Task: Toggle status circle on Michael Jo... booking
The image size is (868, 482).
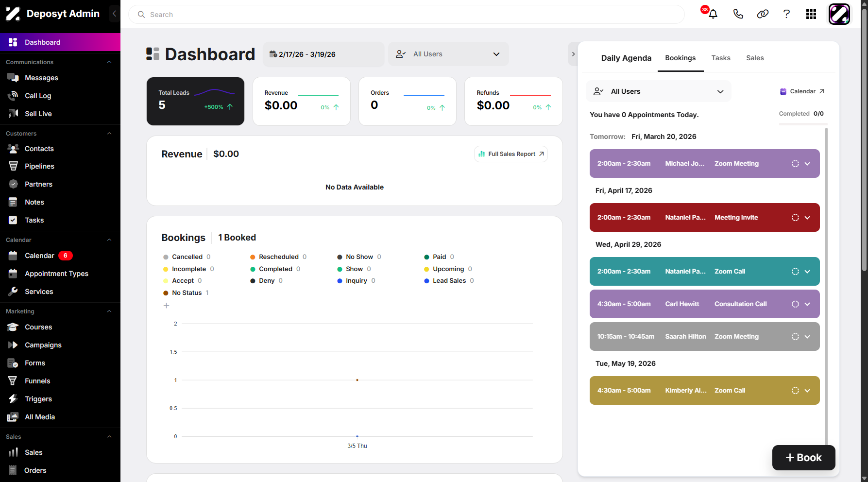Action: click(x=795, y=164)
